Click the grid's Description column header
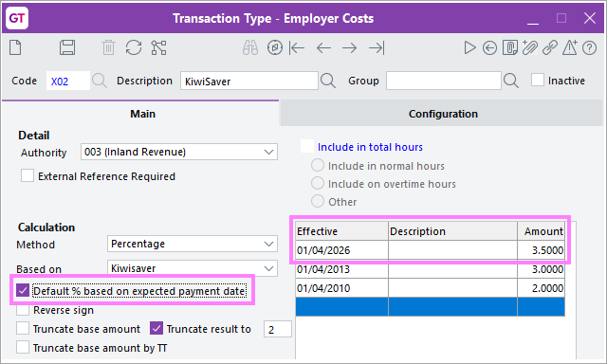The width and height of the screenshot is (607, 364). click(452, 231)
